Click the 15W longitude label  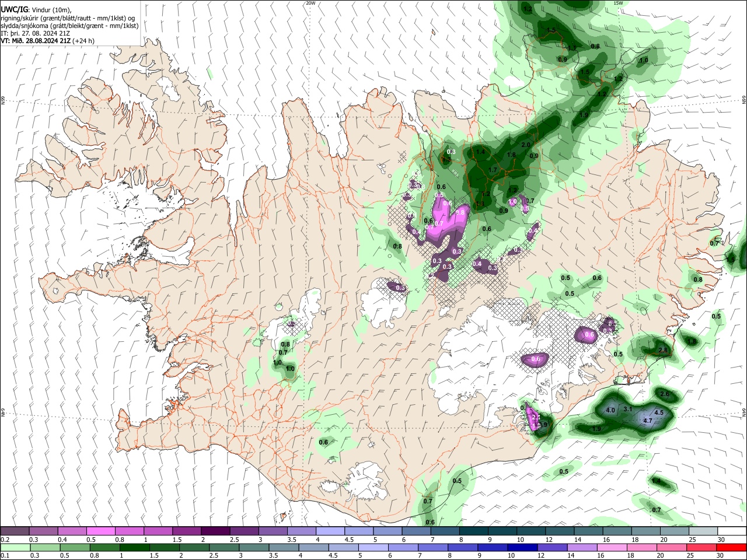618,3
